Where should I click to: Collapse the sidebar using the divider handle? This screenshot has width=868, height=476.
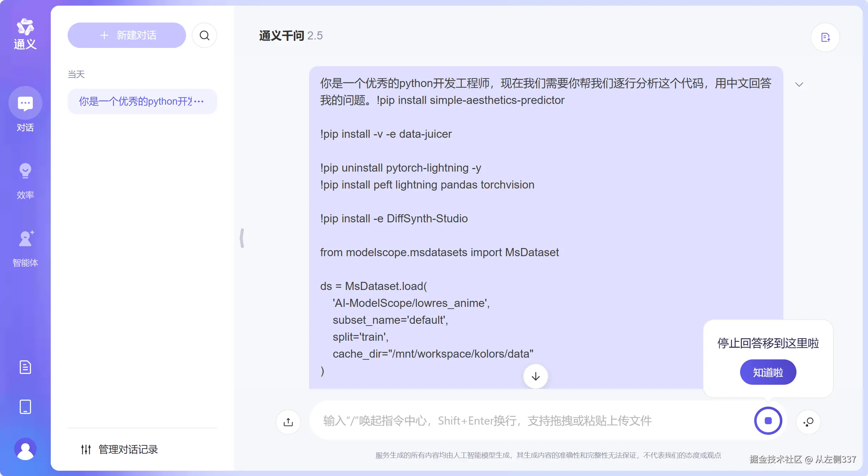tap(242, 238)
